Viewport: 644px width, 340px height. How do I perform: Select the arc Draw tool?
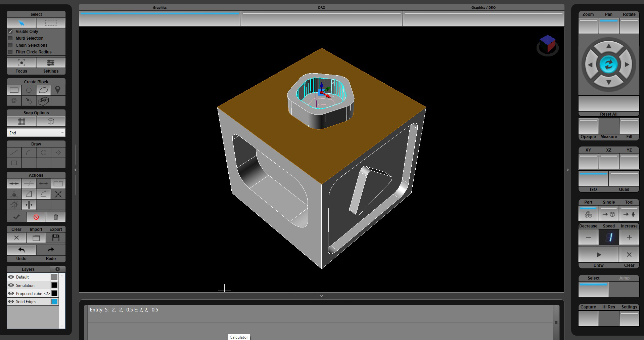click(29, 152)
